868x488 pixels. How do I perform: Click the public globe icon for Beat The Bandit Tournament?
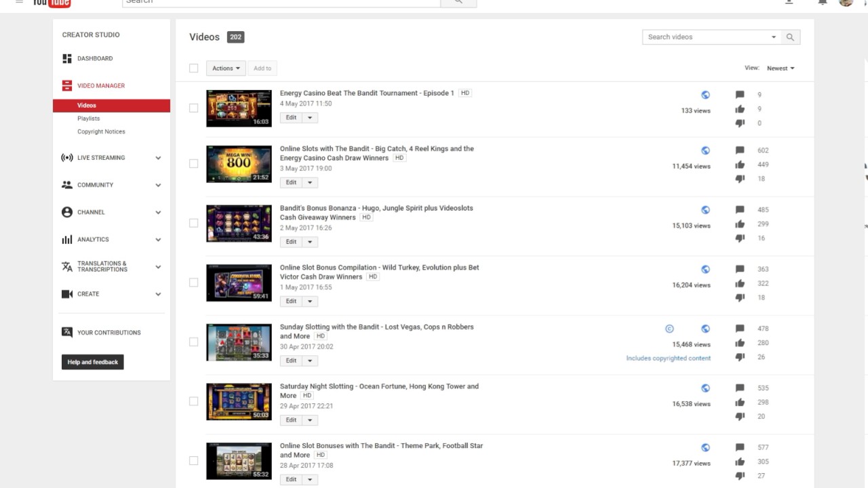[x=705, y=95]
